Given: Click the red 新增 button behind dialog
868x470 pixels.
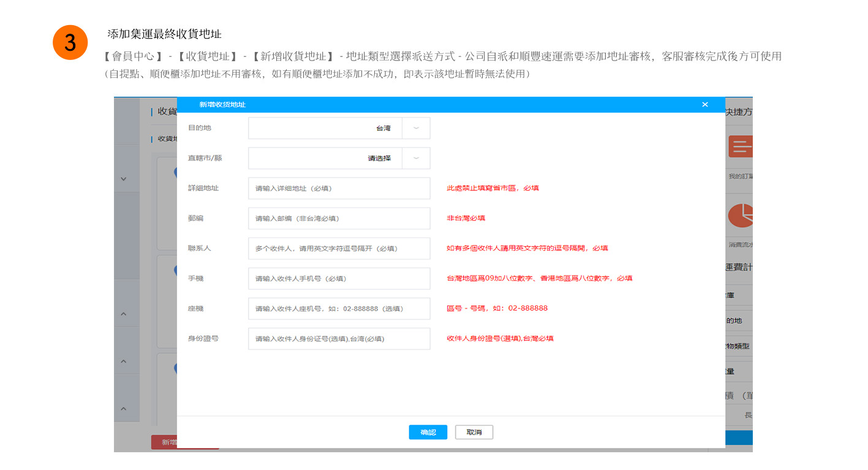Looking at the screenshot, I should pyautogui.click(x=164, y=442).
